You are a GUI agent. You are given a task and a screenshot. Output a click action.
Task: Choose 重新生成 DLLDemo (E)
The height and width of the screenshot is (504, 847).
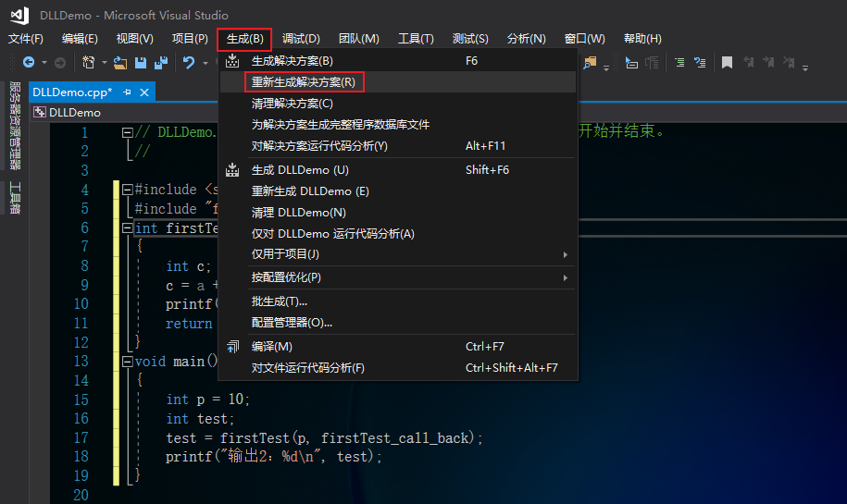[x=398, y=191]
